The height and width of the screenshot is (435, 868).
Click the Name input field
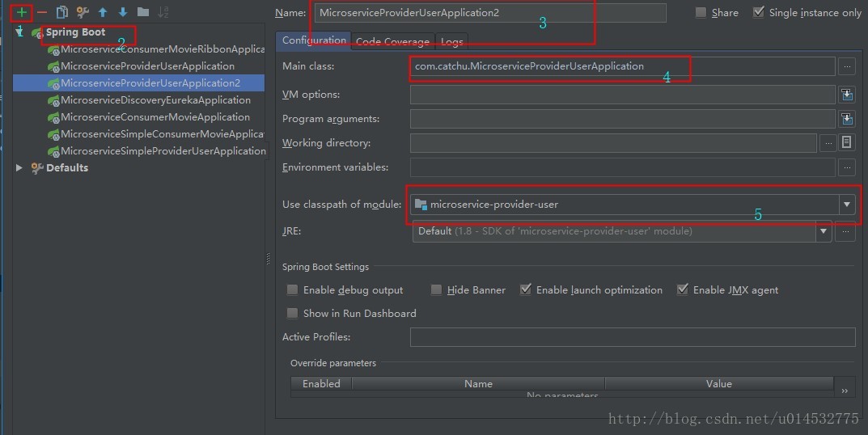[x=490, y=13]
